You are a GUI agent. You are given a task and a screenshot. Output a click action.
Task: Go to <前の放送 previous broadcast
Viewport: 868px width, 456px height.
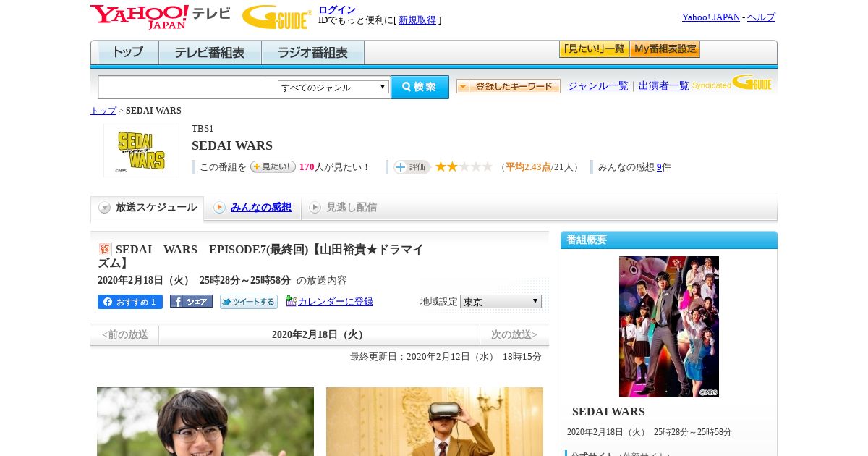pos(125,334)
